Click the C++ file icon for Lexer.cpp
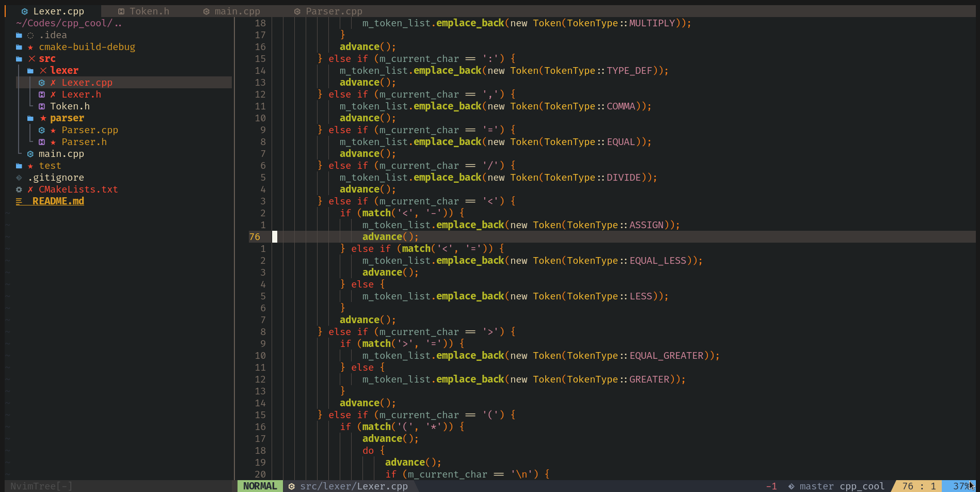Image resolution: width=980 pixels, height=492 pixels. pyautogui.click(x=42, y=83)
